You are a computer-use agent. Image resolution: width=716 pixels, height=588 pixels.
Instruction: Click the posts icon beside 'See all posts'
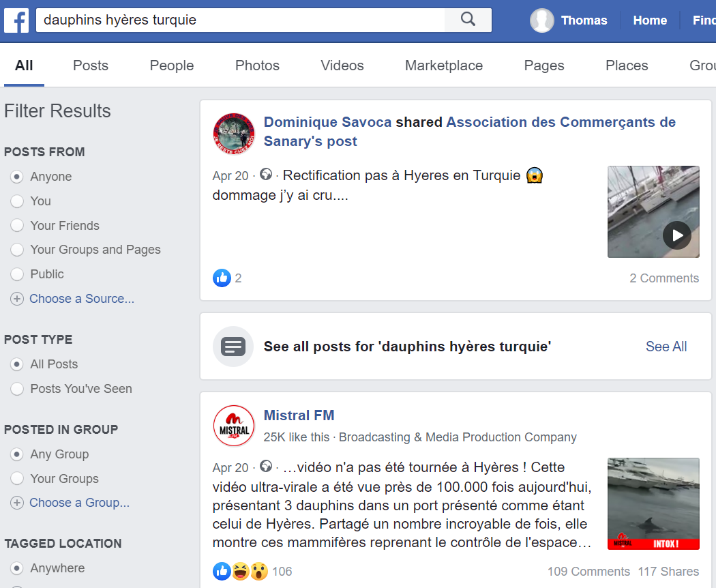[x=233, y=347]
